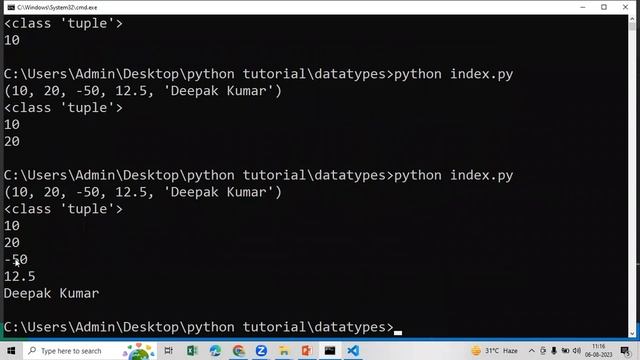Viewport: 640px width, 360px height.
Task: Click the final command prompt line with cursor
Action: pos(203,327)
